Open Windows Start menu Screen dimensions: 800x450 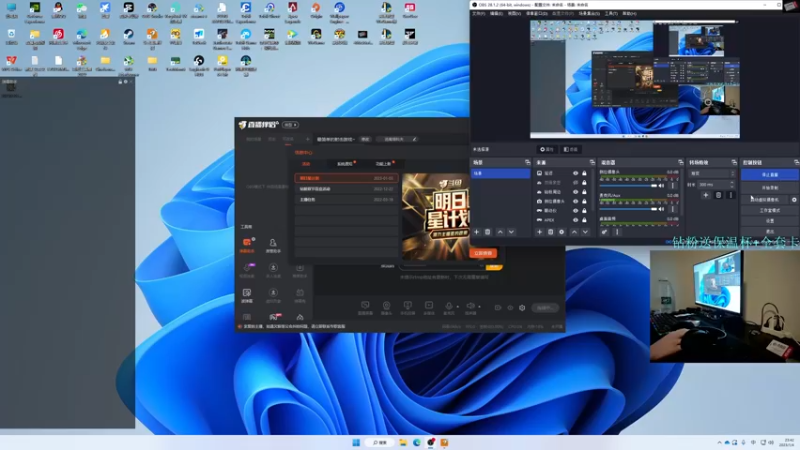(356, 442)
